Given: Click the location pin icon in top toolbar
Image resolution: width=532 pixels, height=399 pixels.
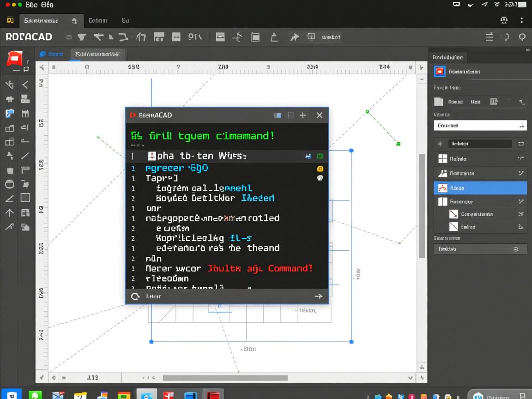Looking at the screenshot, I should pyautogui.click(x=522, y=37).
